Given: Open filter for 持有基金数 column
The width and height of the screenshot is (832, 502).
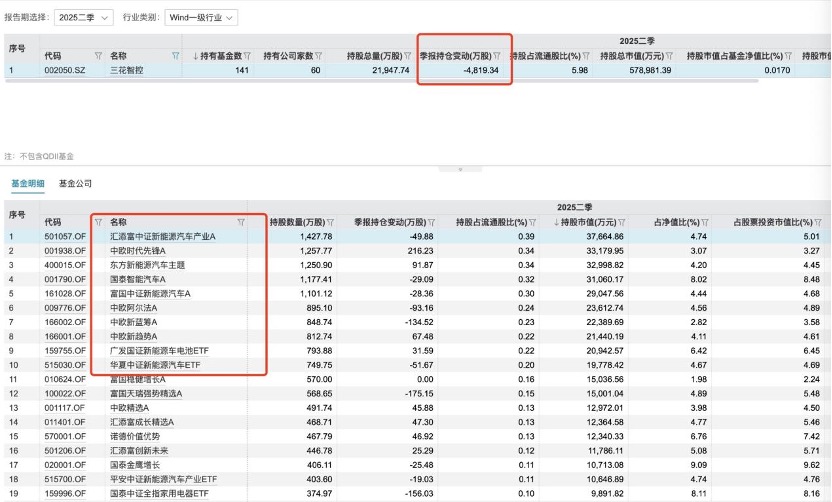Looking at the screenshot, I should point(247,56).
